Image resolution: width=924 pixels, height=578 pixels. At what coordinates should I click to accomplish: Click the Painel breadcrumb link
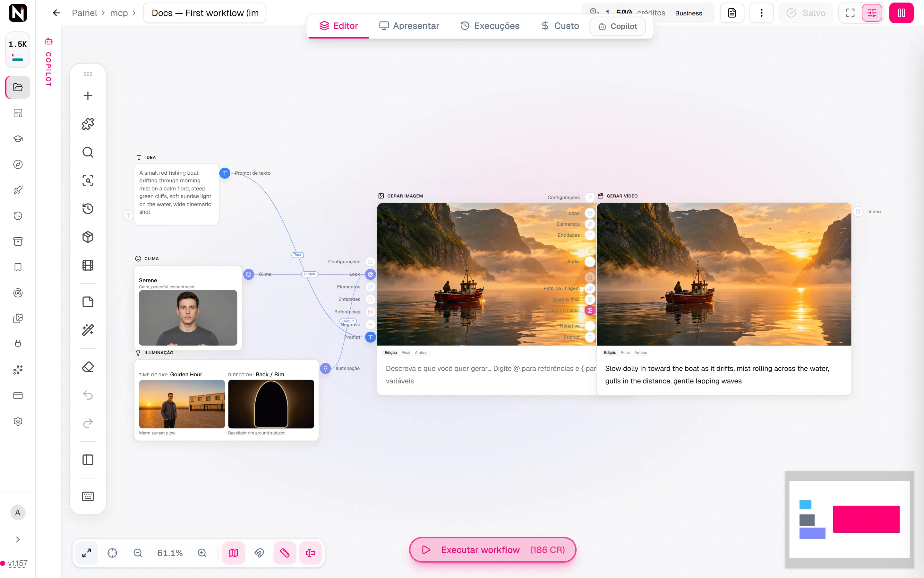coord(84,13)
